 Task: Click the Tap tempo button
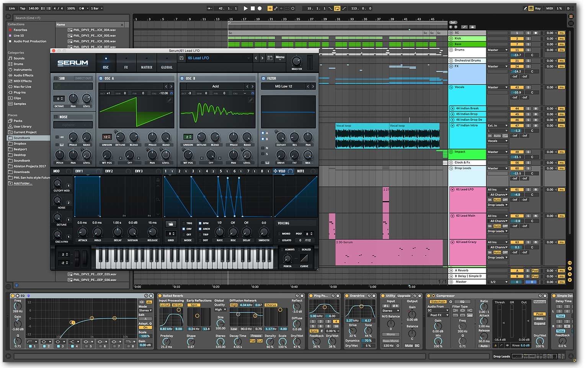tap(23, 8)
